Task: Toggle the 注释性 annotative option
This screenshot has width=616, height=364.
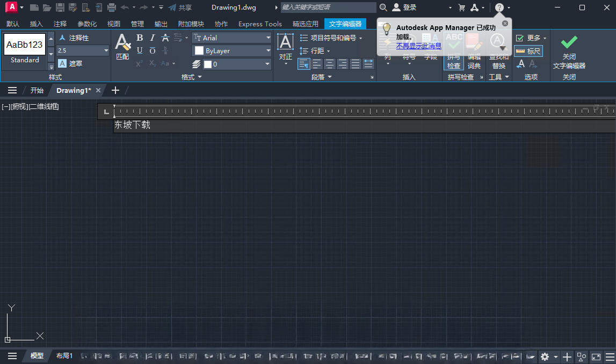Action: (x=74, y=38)
